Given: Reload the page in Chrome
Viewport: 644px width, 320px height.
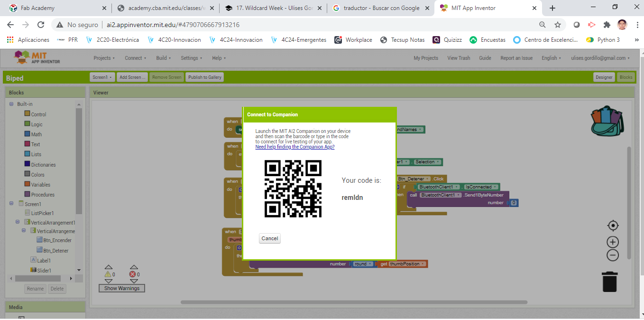Looking at the screenshot, I should point(41,25).
